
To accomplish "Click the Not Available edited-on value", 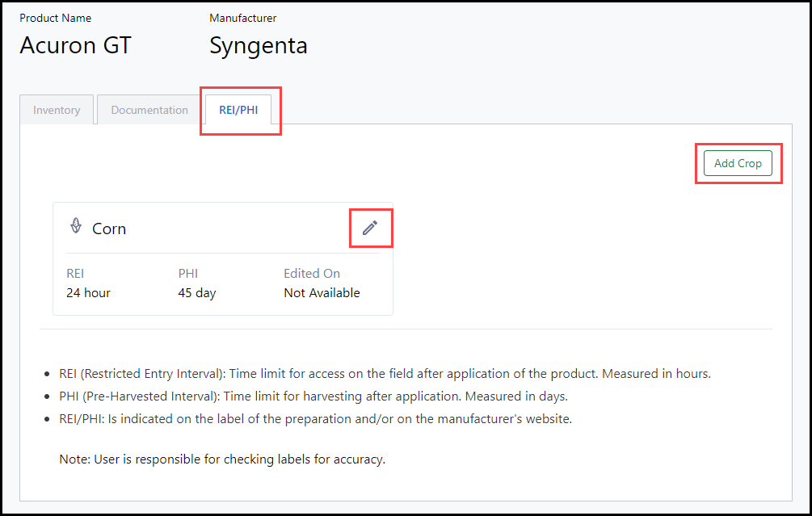I will [x=322, y=292].
